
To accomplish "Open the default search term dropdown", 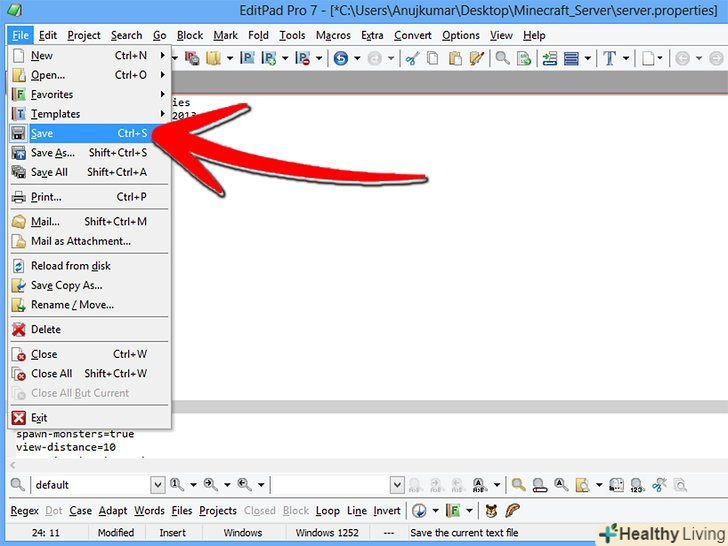I will (x=158, y=485).
